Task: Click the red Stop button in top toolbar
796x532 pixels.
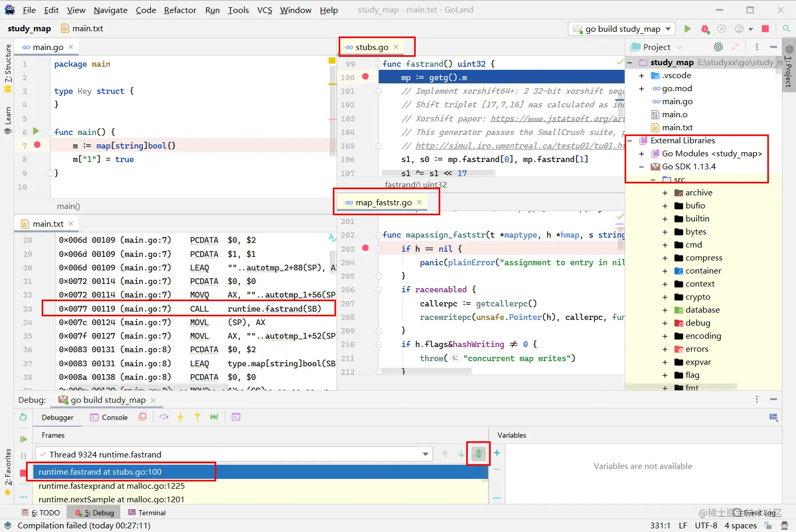Action: pos(765,29)
